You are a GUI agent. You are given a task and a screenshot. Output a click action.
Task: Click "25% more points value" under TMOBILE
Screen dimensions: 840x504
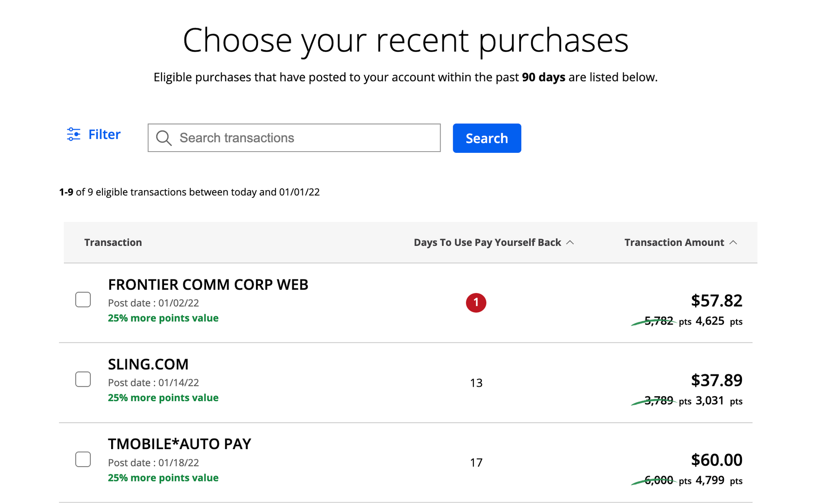click(163, 478)
